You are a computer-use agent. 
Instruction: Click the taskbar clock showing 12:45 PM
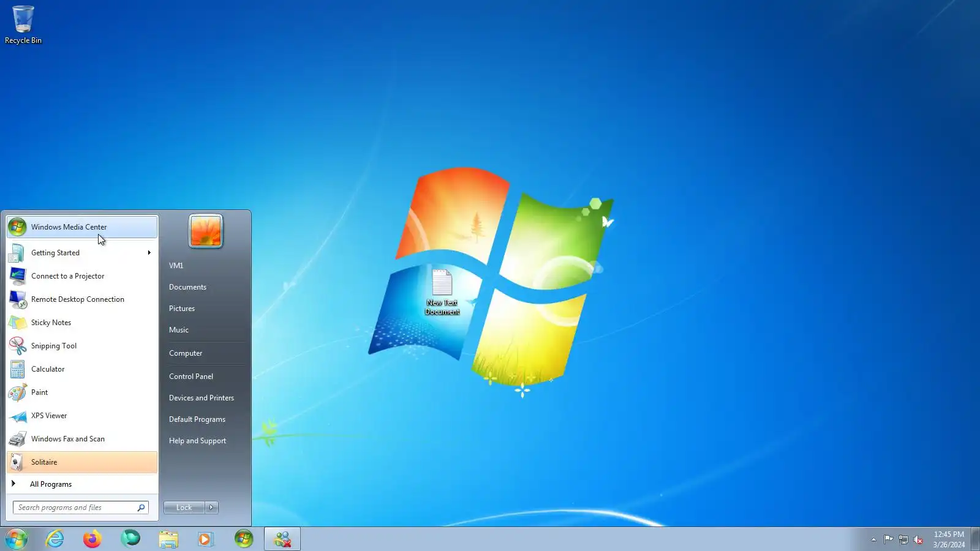(x=949, y=539)
